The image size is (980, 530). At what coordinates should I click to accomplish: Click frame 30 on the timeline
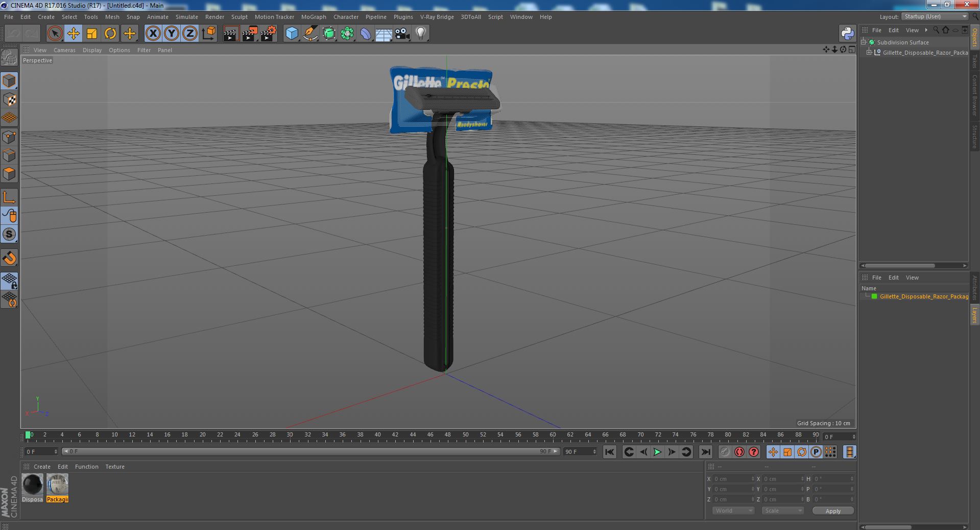290,435
